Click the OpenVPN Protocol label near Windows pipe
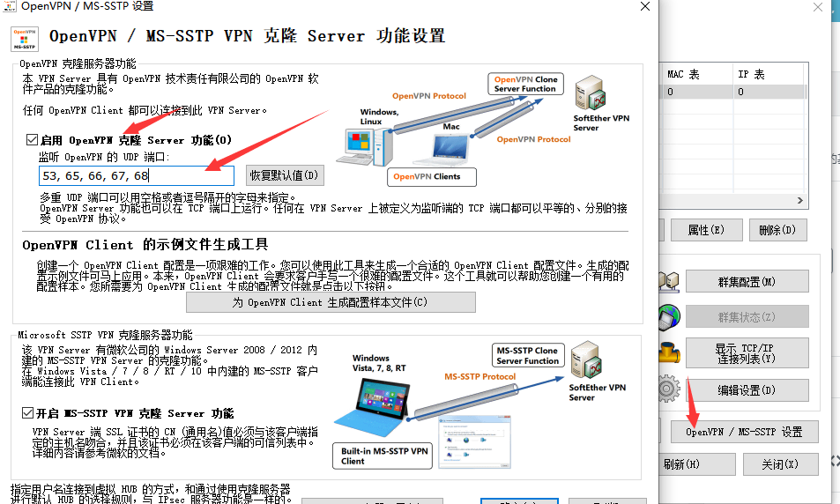Screen dimensions: 840x504 (x=429, y=96)
